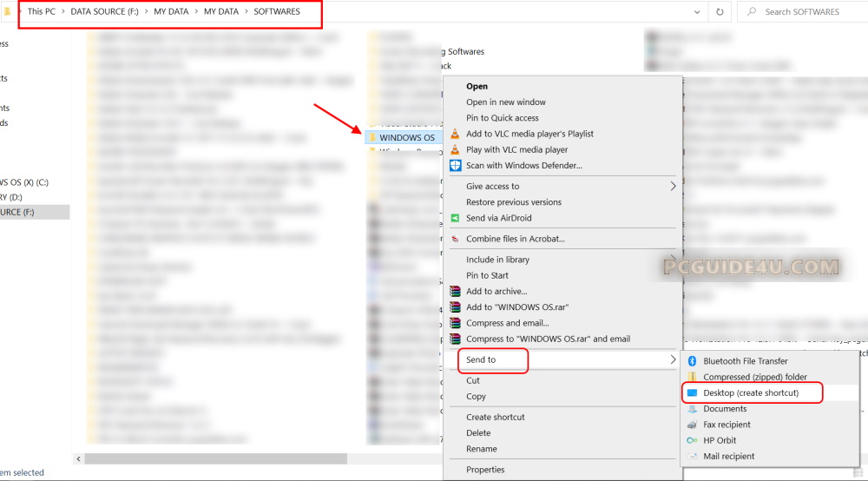Expand the Give access to submenu arrow
Image resolution: width=868 pixels, height=481 pixels.
point(673,186)
